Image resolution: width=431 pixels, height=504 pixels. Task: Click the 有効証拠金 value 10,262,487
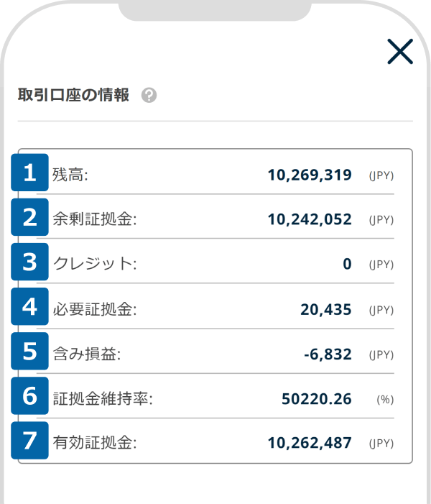pyautogui.click(x=309, y=443)
